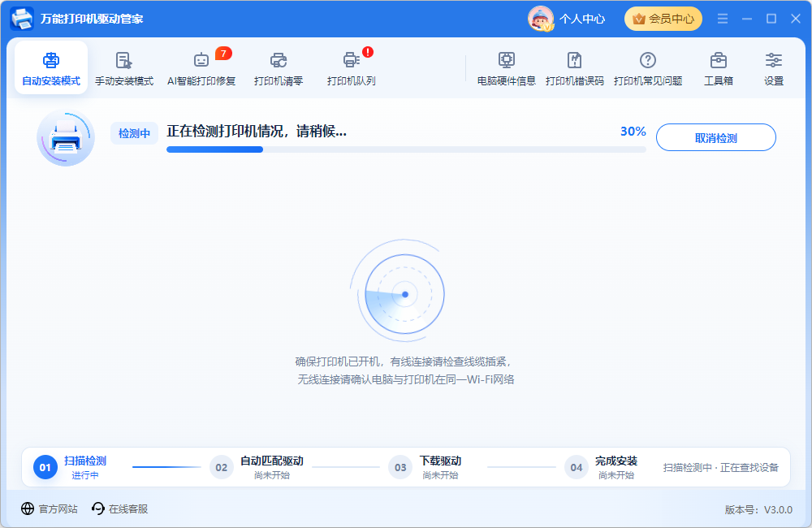The height and width of the screenshot is (528, 812).
Task: Click the 扫描检测 step label
Action: 85,461
